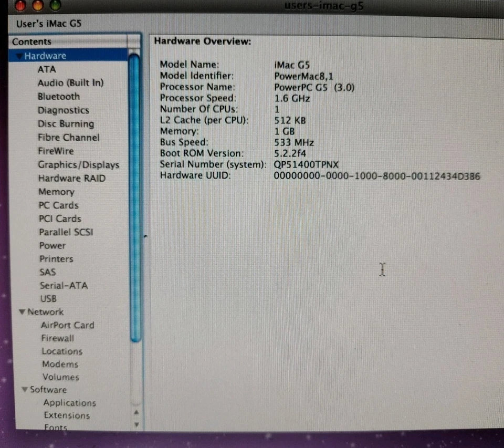Open the Disc Burning section

[66, 123]
